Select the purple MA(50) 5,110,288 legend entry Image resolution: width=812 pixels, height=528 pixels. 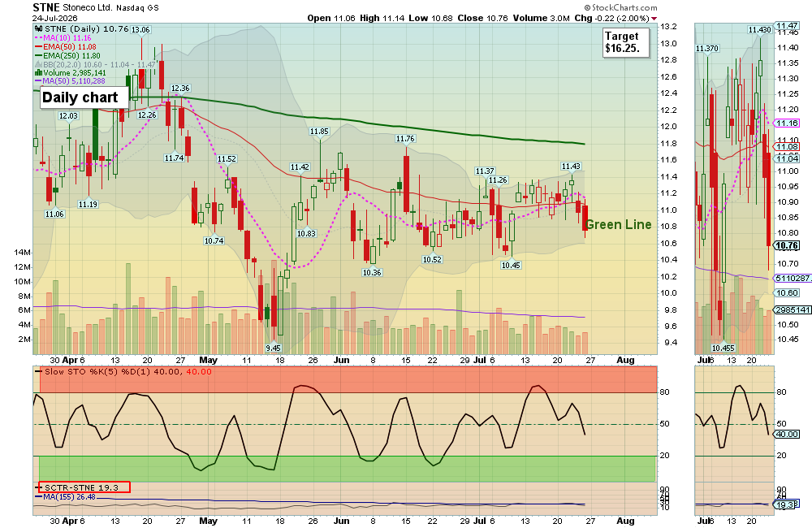[x=70, y=81]
